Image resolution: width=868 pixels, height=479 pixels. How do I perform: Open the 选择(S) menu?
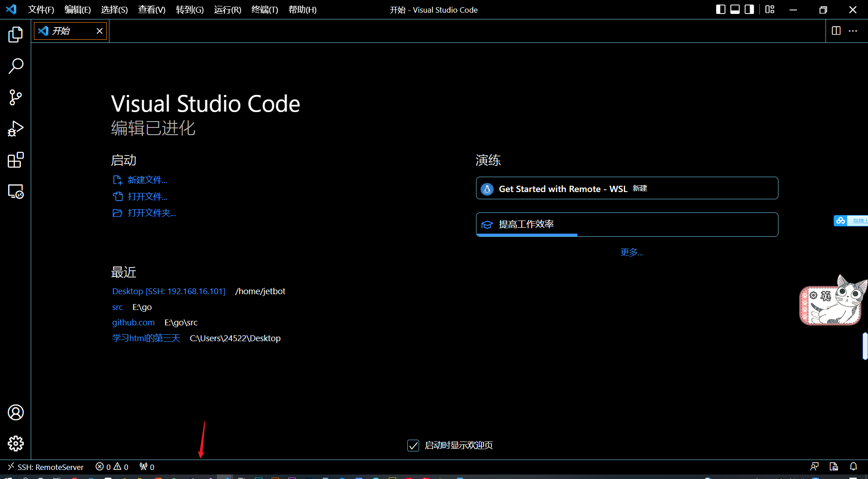coord(114,9)
